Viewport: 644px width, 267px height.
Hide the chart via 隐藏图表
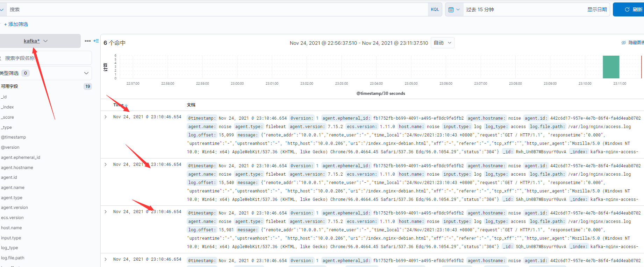click(633, 43)
